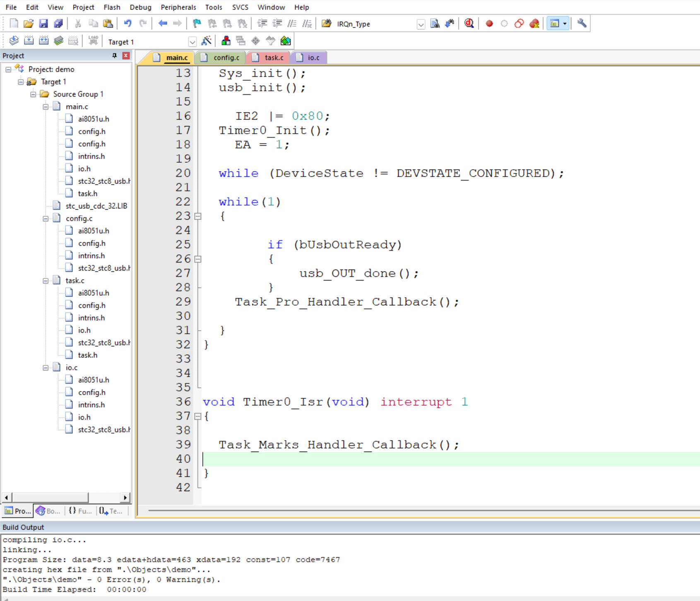
Task: Comment out selection icon
Action: [x=292, y=24]
